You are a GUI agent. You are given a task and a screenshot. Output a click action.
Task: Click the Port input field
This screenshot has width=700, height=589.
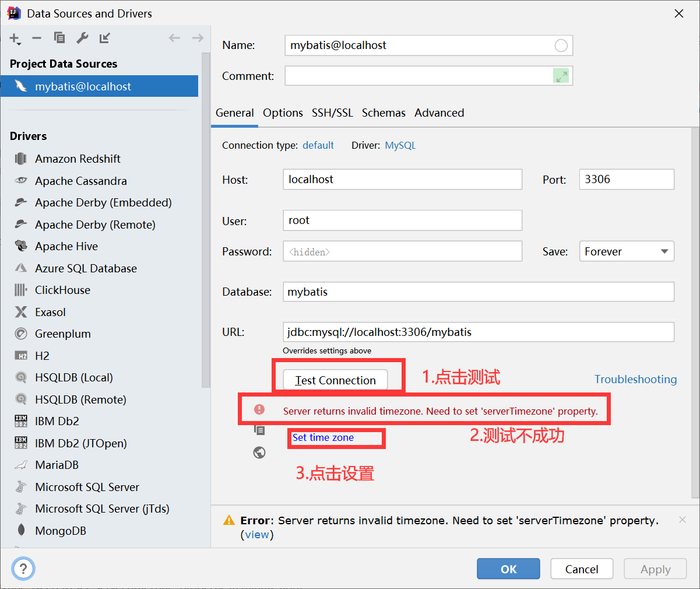point(627,179)
